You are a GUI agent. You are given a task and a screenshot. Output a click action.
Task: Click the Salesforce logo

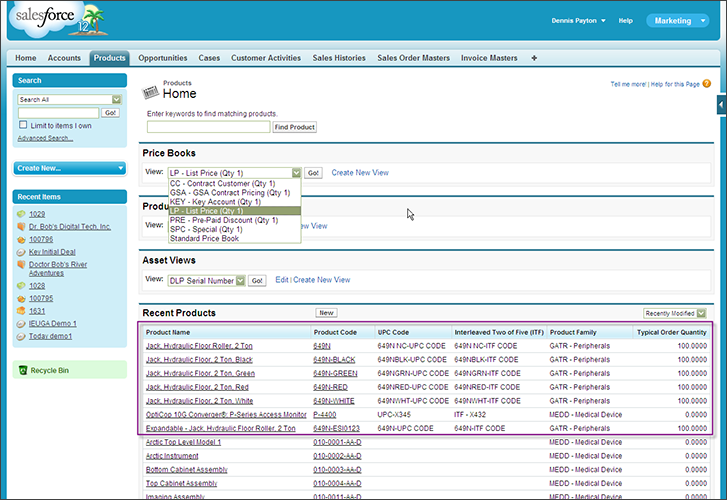tap(58, 19)
